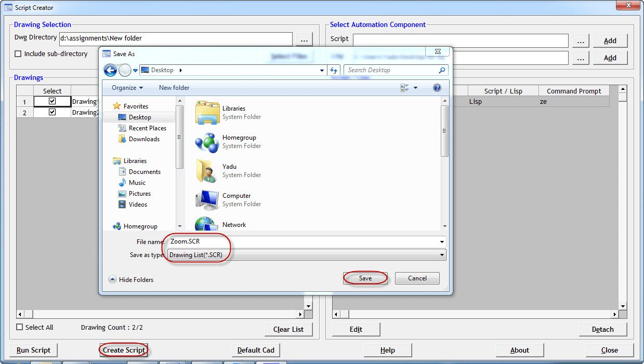Open the Libraries system folder

[235, 109]
